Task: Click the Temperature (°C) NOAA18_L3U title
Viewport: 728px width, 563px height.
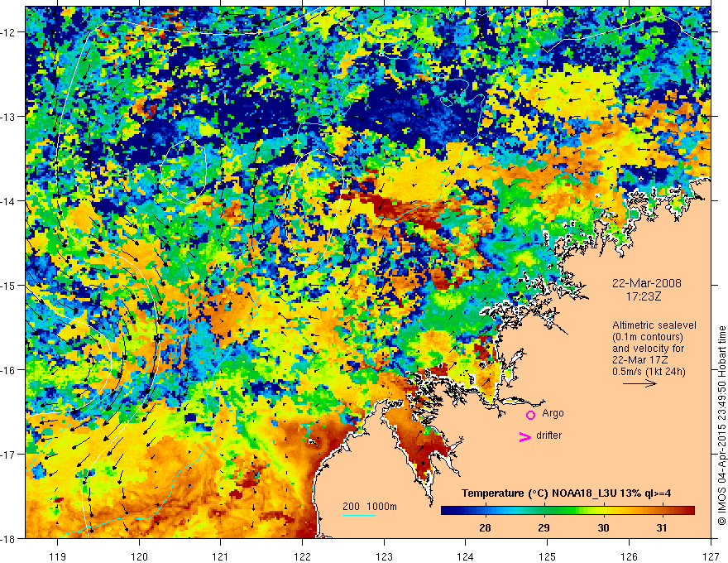Action: pos(566,493)
